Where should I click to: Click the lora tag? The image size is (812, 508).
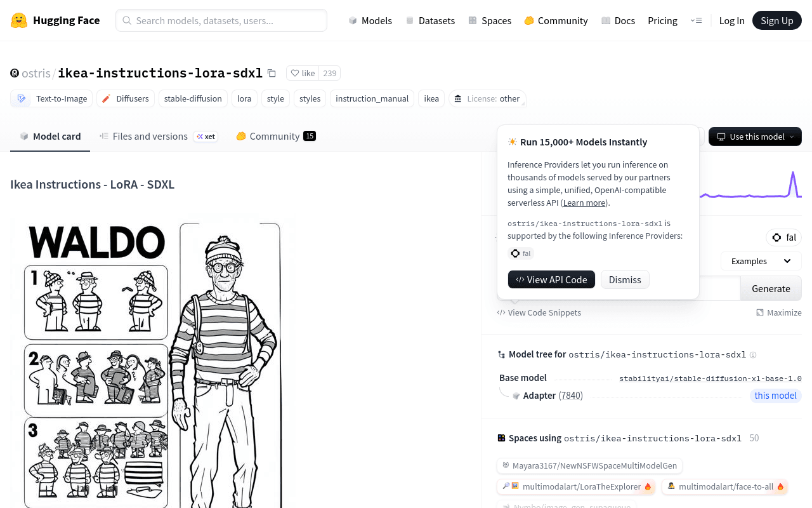tap(244, 98)
